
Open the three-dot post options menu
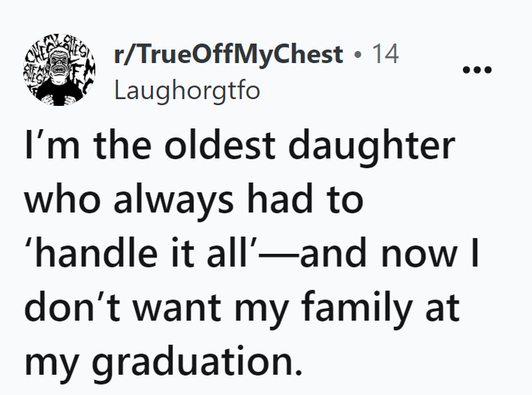tap(477, 70)
